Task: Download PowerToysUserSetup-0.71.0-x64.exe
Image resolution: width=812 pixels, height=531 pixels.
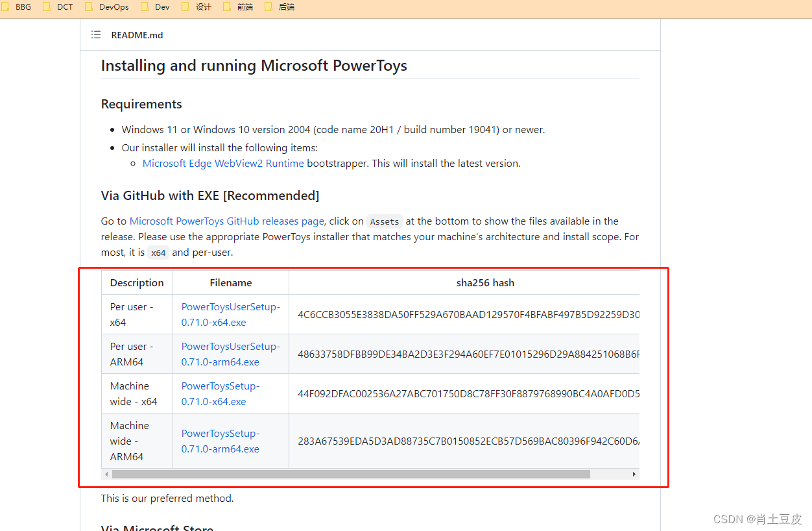Action: [x=231, y=314]
